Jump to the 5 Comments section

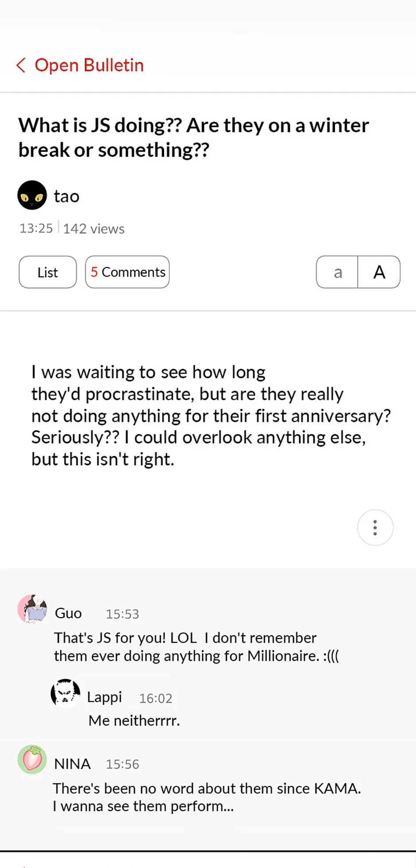[127, 272]
